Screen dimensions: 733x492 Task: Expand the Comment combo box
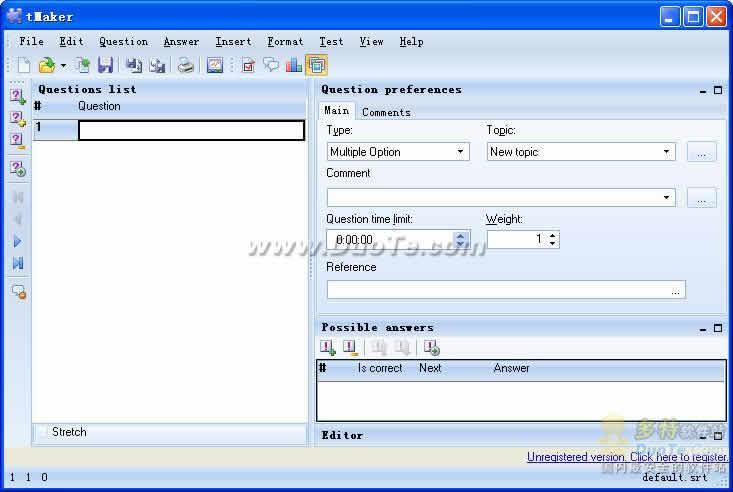pos(667,198)
